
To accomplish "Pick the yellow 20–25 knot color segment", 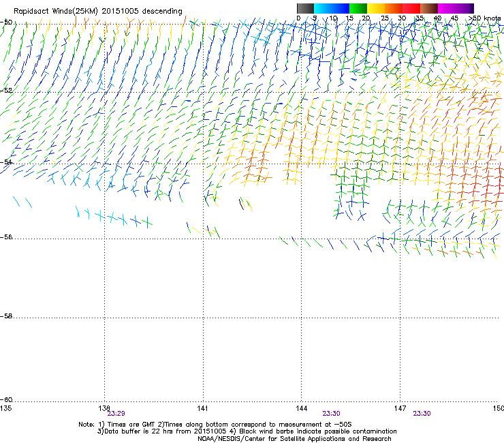I will pyautogui.click(x=376, y=8).
